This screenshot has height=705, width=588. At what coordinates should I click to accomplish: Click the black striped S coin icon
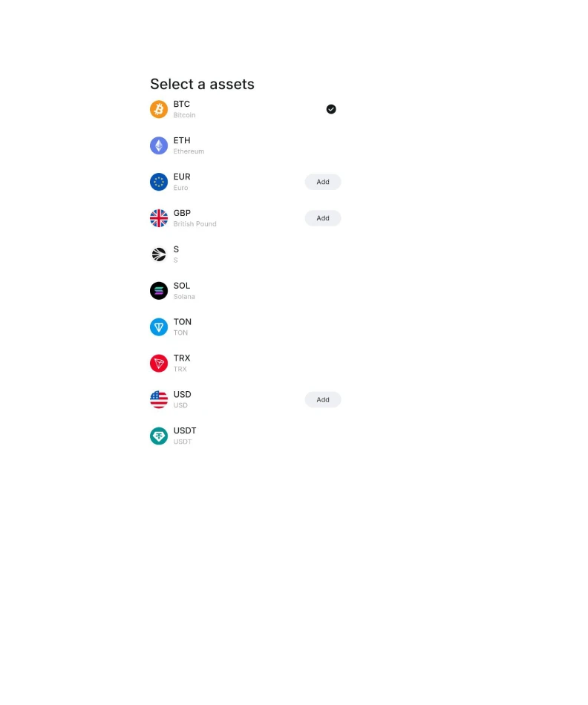159,255
